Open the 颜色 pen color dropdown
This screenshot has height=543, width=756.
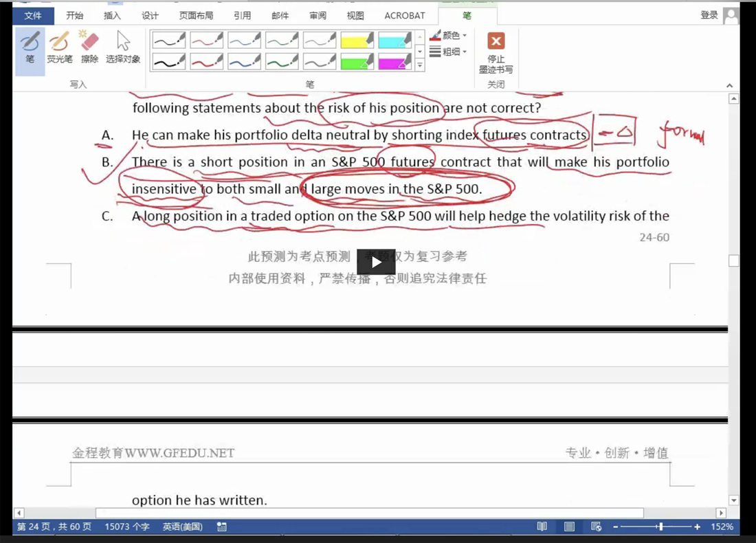point(449,35)
